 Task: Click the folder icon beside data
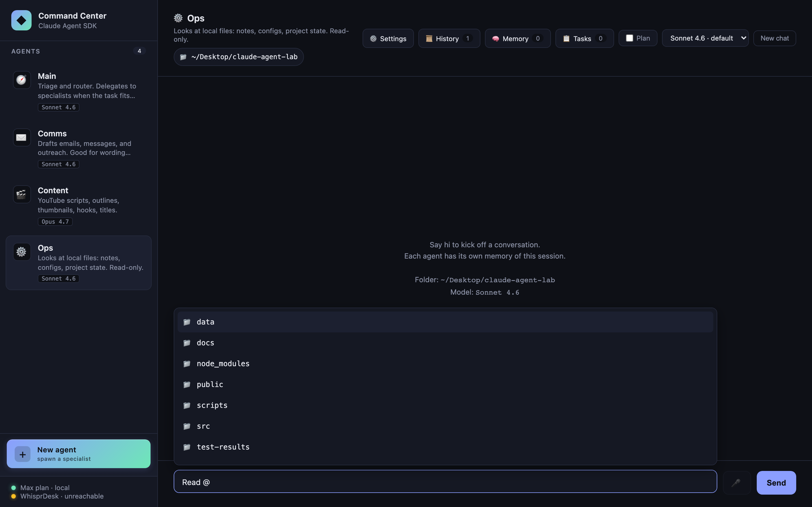pos(187,322)
